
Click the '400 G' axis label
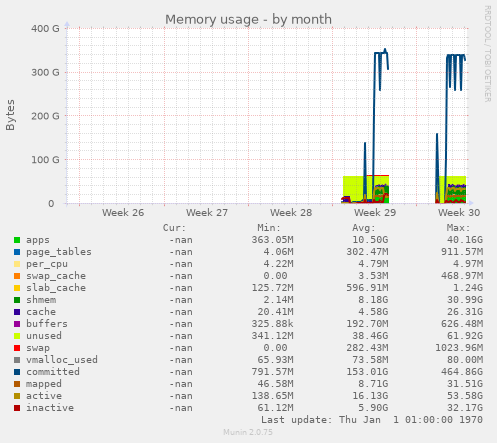(x=45, y=29)
